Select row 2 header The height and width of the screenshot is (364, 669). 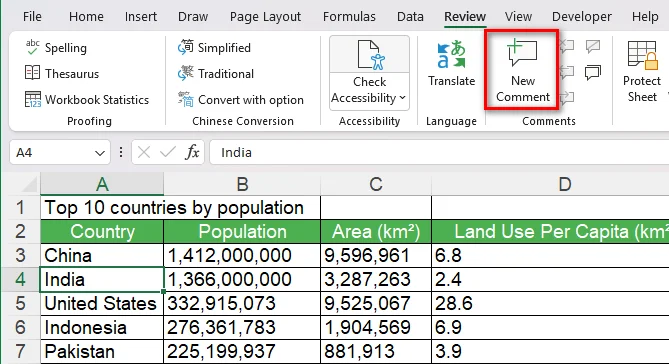point(20,231)
